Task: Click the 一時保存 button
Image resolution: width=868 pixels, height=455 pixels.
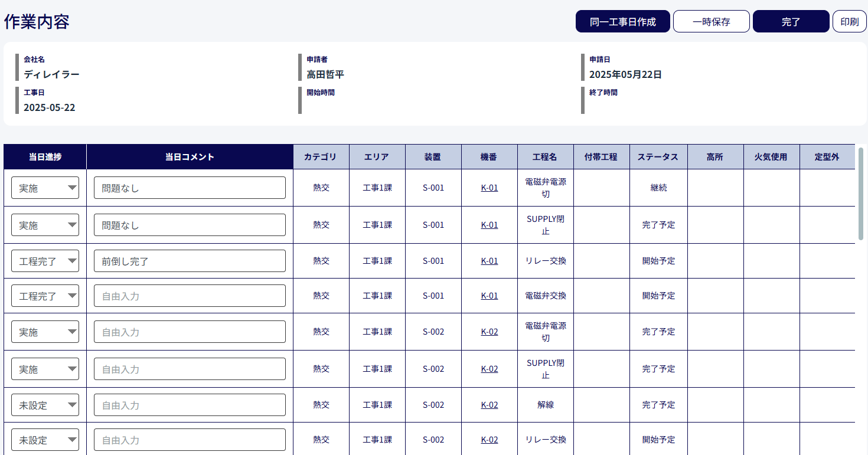Action: pos(712,22)
